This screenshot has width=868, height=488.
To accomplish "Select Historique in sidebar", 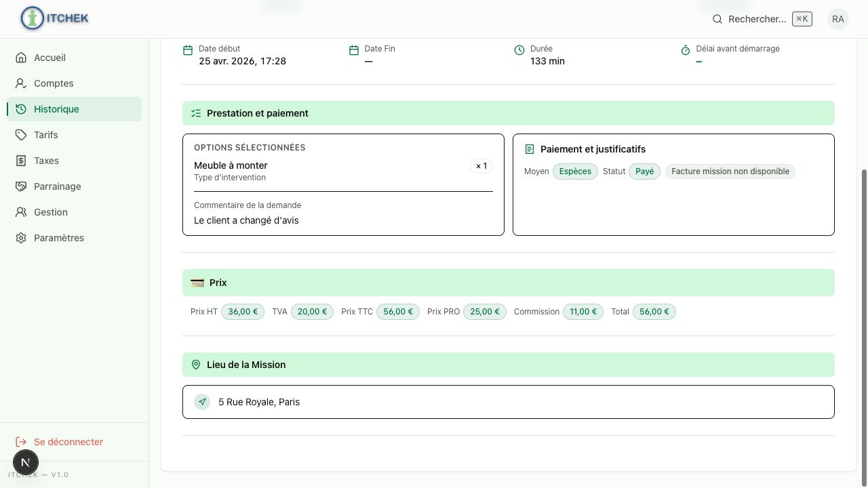I will coord(74,109).
